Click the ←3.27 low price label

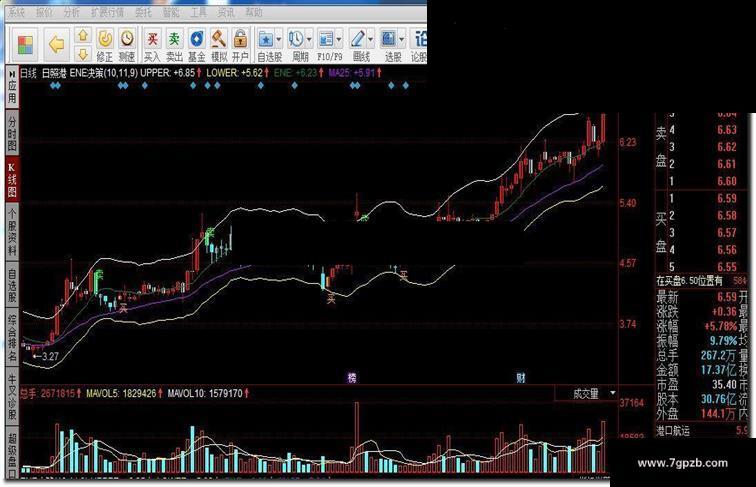45,356
